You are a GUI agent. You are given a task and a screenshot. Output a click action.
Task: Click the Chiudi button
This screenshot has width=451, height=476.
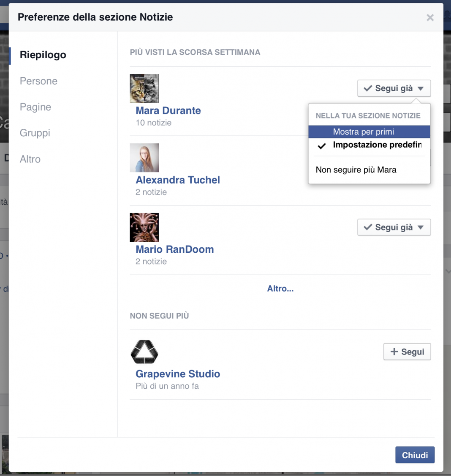pyautogui.click(x=415, y=455)
